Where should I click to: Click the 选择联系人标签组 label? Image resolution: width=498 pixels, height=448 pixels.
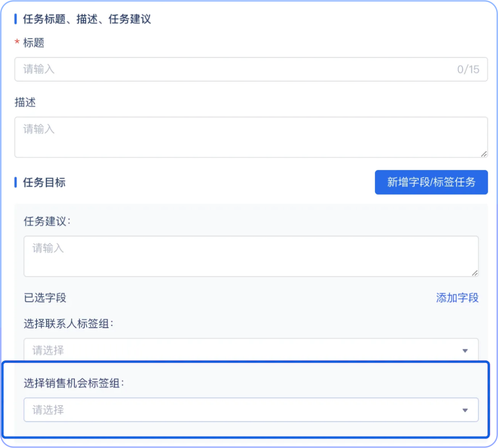tap(68, 324)
